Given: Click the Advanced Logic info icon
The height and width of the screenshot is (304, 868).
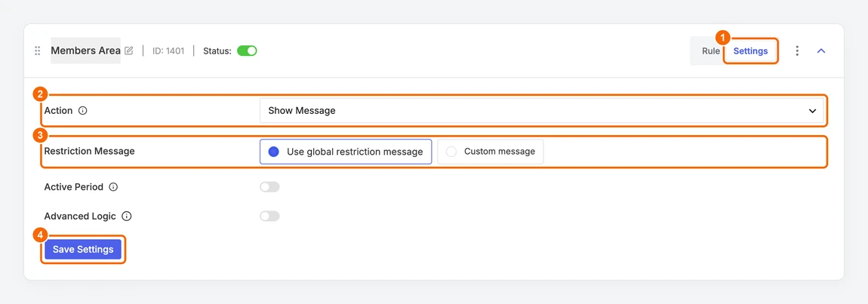Looking at the screenshot, I should [x=126, y=216].
